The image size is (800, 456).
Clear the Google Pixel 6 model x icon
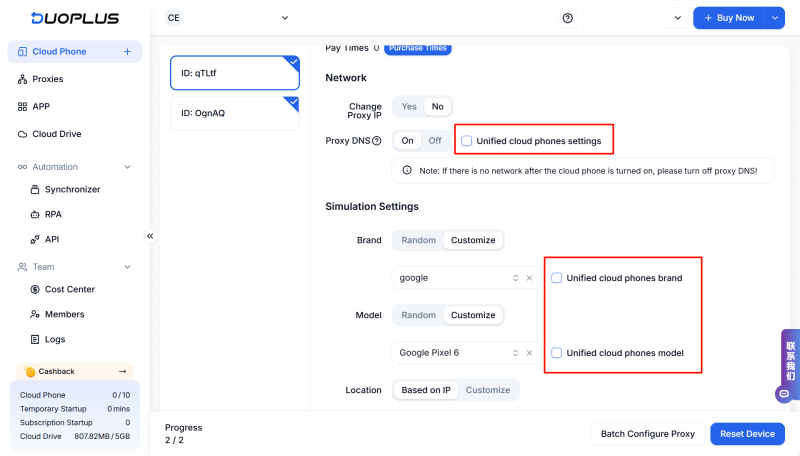[x=529, y=353]
